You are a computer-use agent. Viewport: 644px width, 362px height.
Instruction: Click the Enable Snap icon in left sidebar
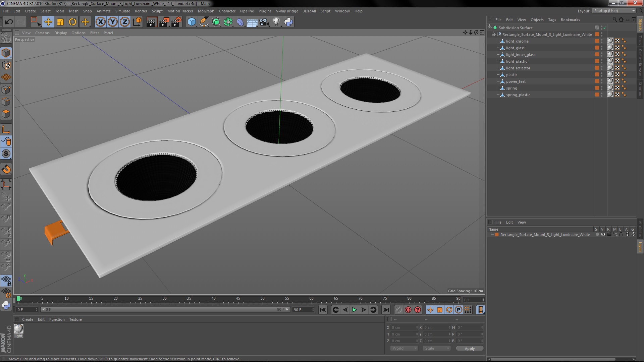(x=6, y=154)
